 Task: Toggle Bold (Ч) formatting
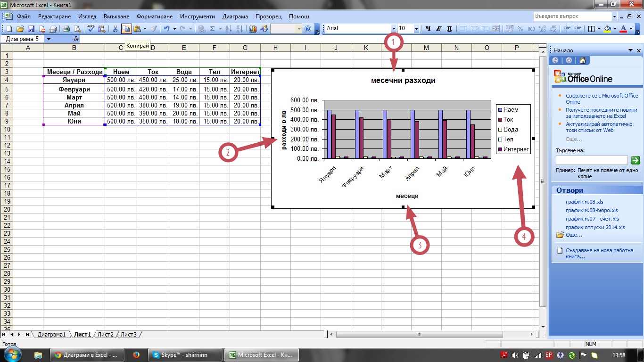428,29
